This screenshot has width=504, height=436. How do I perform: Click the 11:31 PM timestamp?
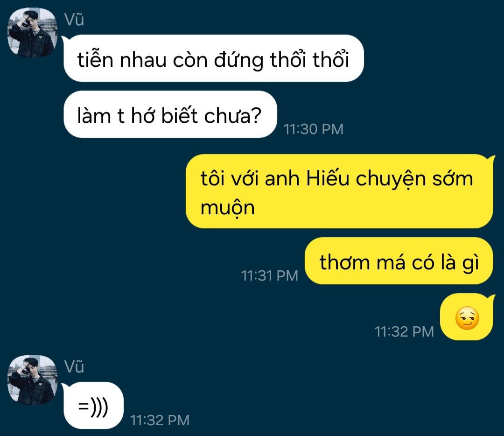click(270, 275)
